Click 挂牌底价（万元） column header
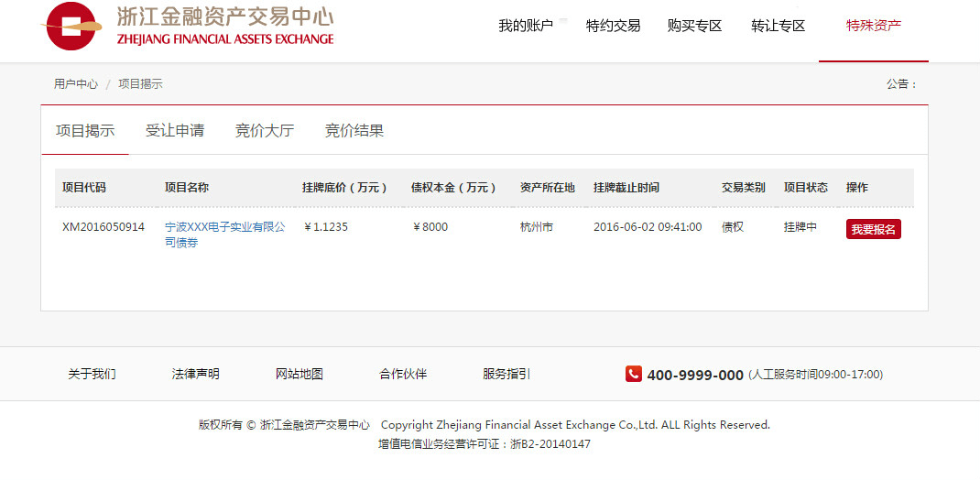This screenshot has height=480, width=980. point(345,188)
